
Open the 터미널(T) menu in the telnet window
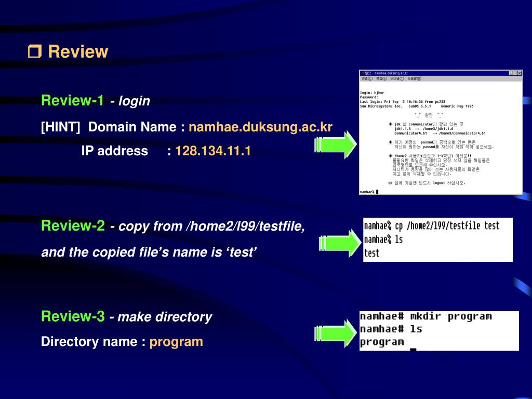click(397, 79)
